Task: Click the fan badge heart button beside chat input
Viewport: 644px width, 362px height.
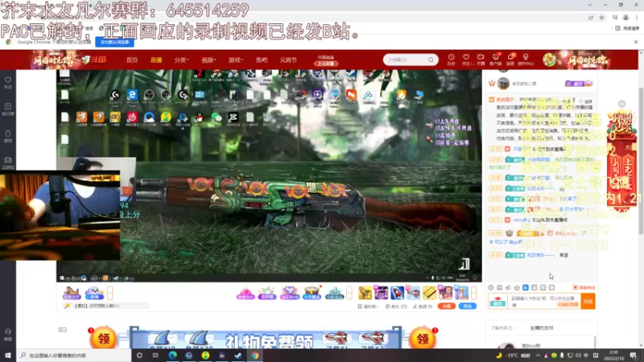Action: [497, 301]
